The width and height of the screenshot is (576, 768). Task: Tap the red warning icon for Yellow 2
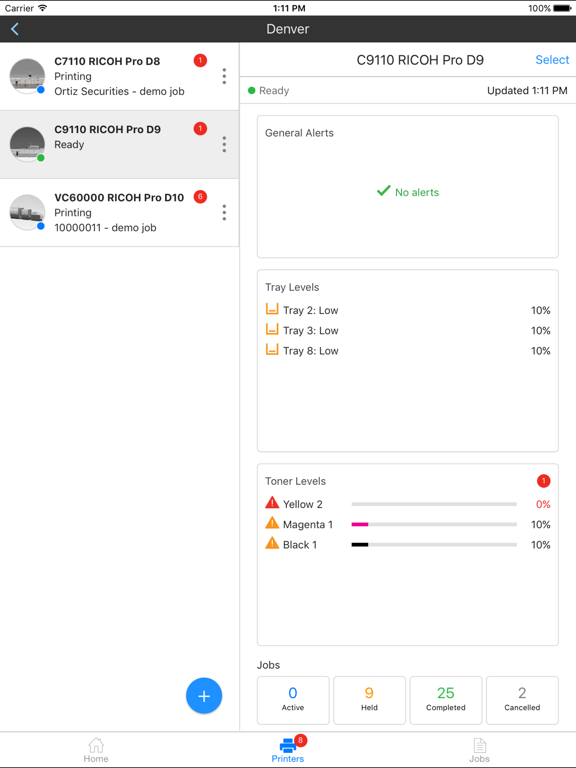pos(272,503)
